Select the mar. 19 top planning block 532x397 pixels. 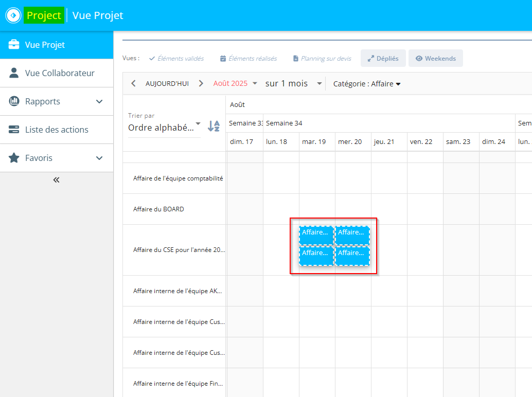[316, 236]
